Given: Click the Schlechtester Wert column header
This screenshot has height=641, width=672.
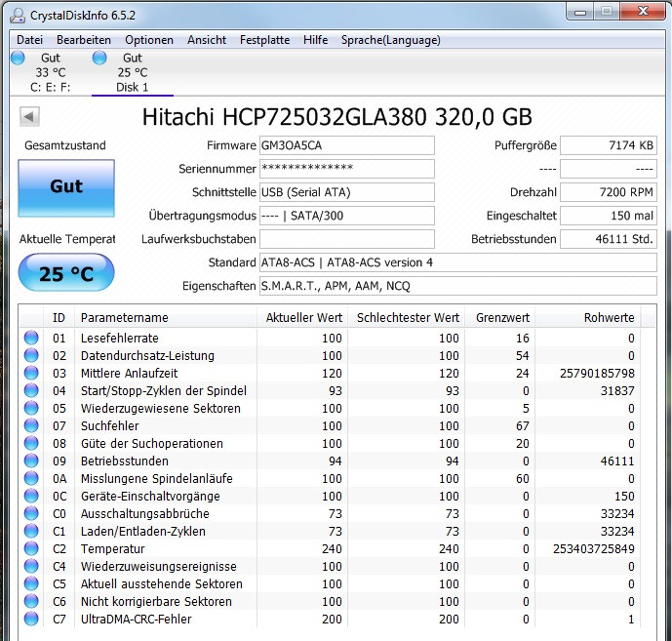Looking at the screenshot, I should pyautogui.click(x=407, y=318).
